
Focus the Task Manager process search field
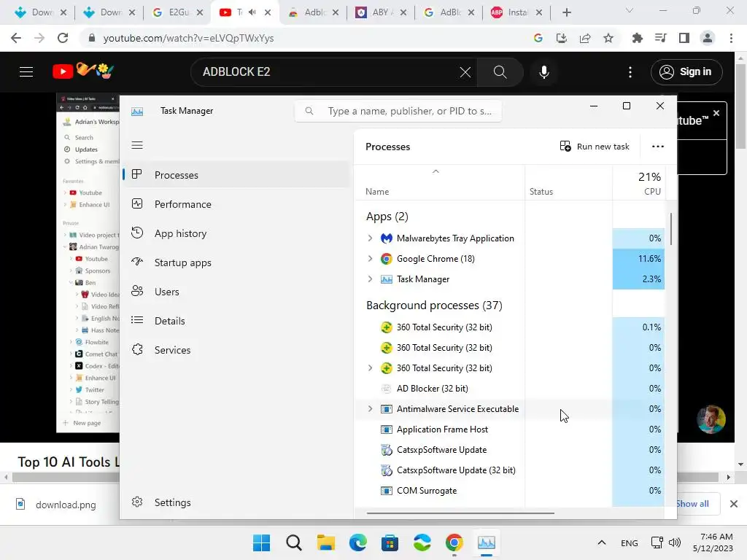pyautogui.click(x=398, y=111)
